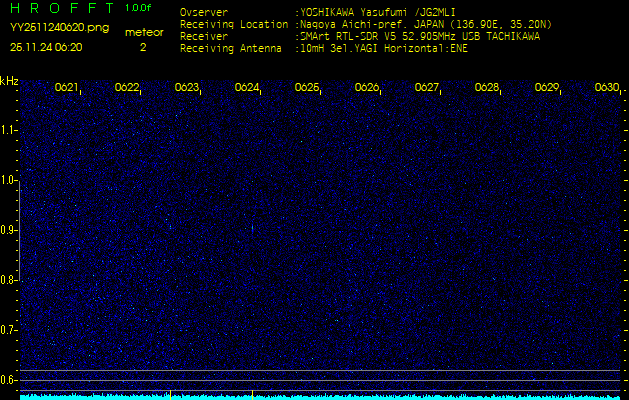Click the yellow meteor tick below 0622
Viewport: 629px width, 400px height.
click(x=170, y=394)
